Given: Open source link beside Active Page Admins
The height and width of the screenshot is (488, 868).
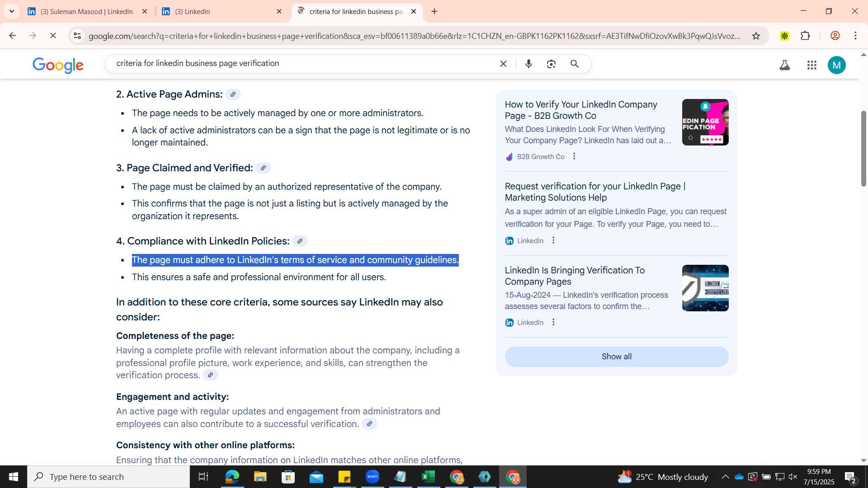Looking at the screenshot, I should 233,94.
